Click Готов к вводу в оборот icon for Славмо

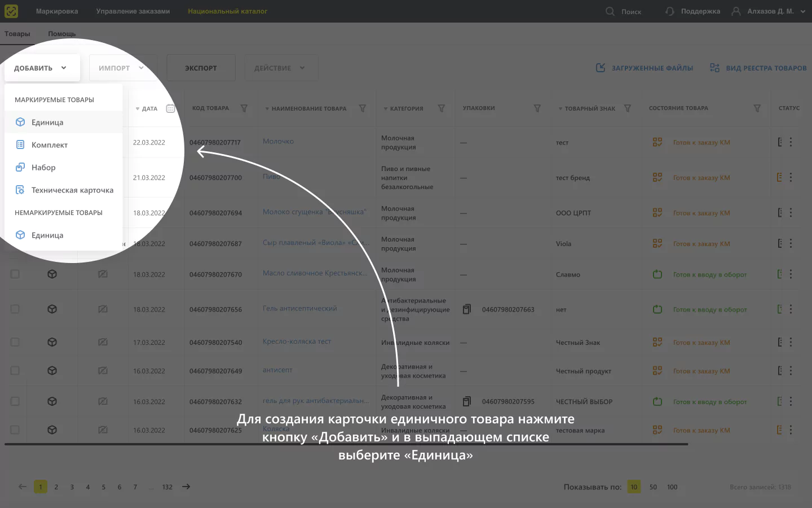[x=657, y=274]
